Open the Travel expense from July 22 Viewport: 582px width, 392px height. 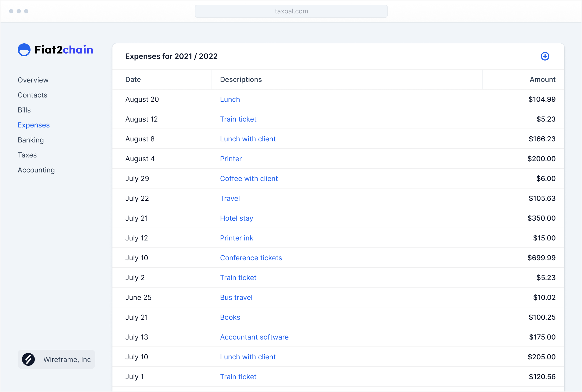[230, 198]
